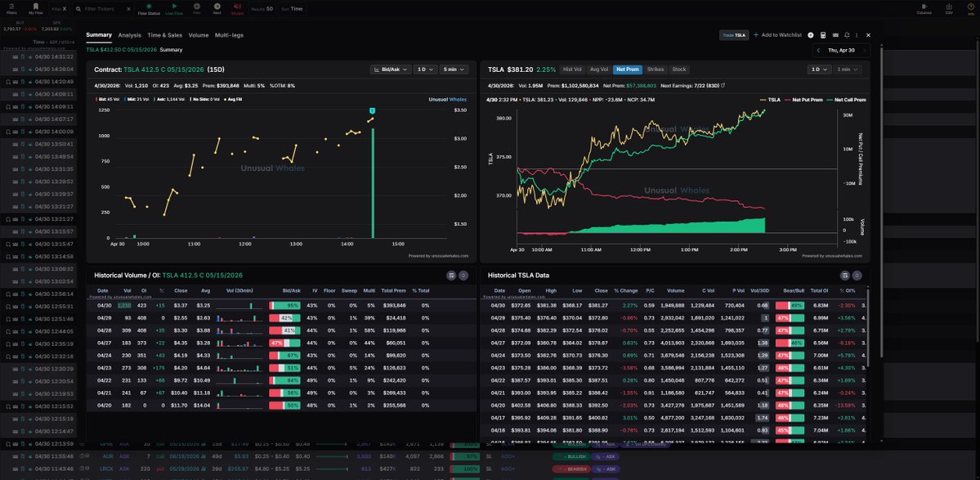Open the three-dot more menu

pos(857,36)
